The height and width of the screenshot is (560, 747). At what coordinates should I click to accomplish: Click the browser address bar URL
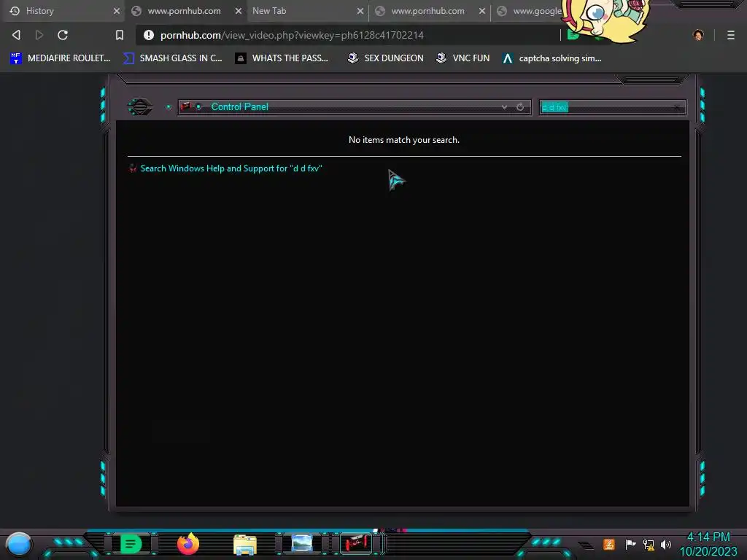(292, 35)
